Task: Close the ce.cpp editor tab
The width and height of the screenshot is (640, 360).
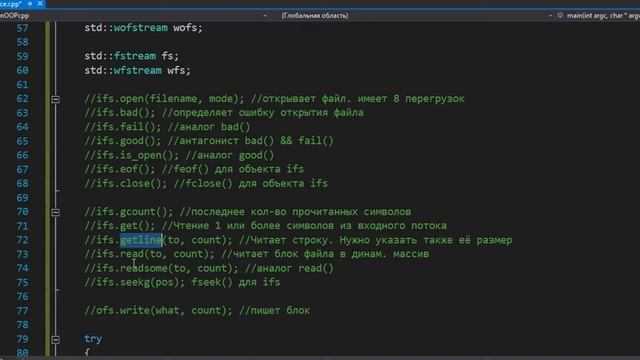Action: [40, 4]
